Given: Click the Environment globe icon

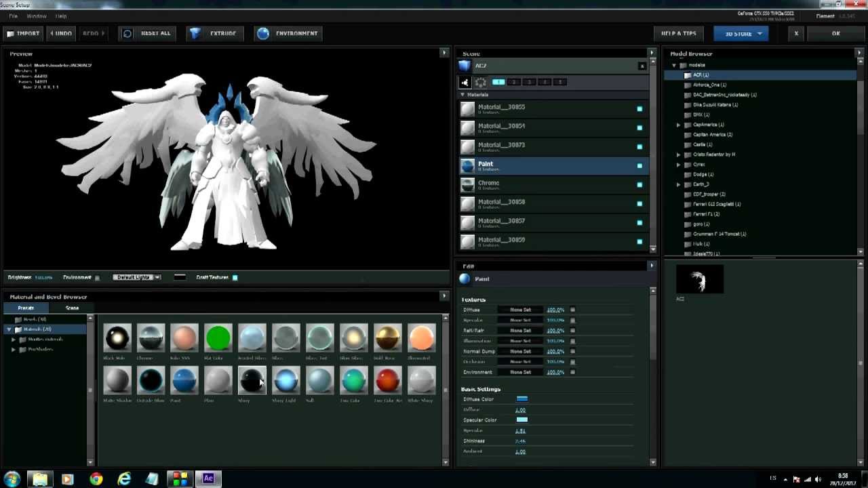Looking at the screenshot, I should (263, 33).
